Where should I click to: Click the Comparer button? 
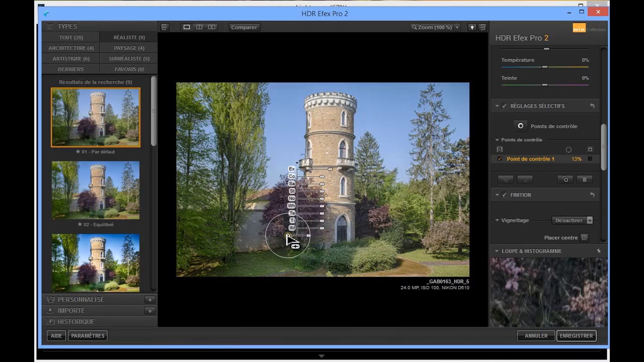(x=244, y=27)
